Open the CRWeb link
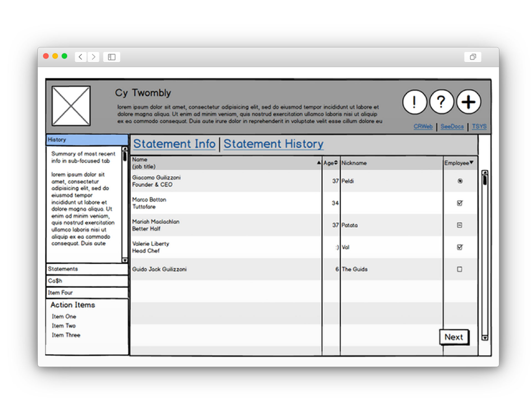The image size is (532, 416). coord(423,126)
